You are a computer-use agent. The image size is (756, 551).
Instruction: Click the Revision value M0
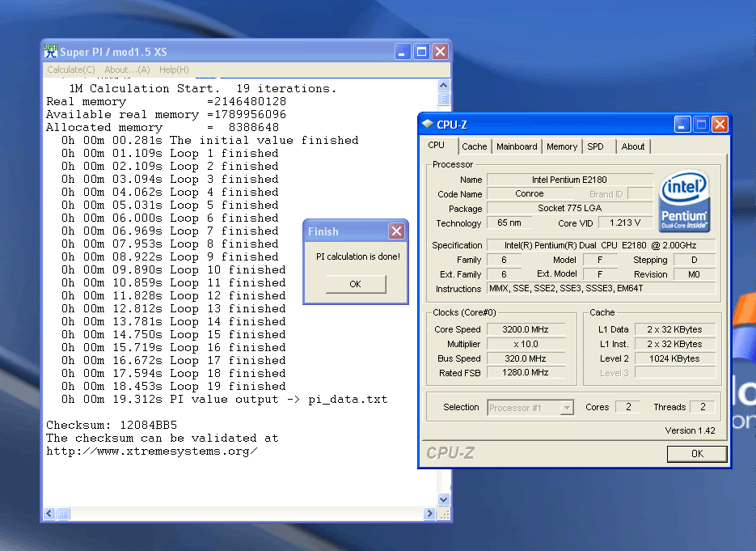(x=695, y=274)
